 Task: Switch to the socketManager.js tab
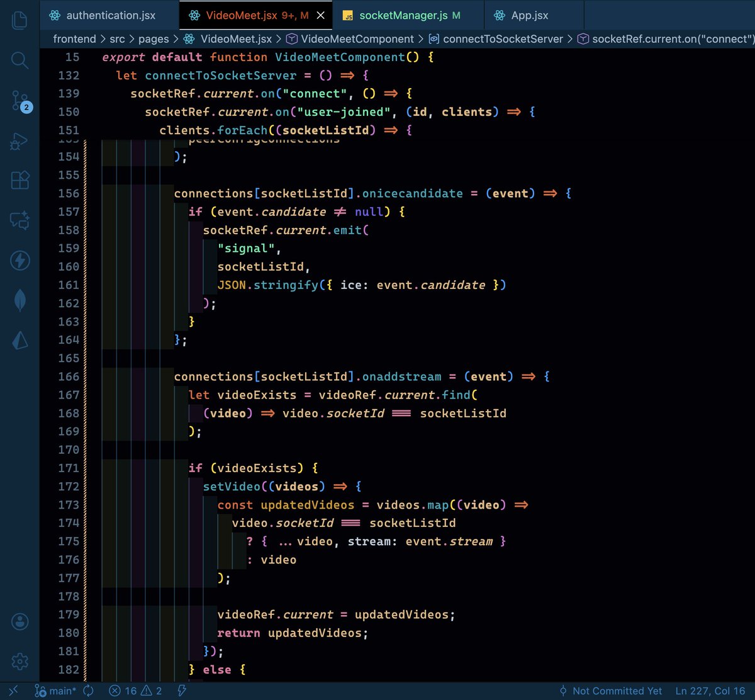tap(409, 15)
